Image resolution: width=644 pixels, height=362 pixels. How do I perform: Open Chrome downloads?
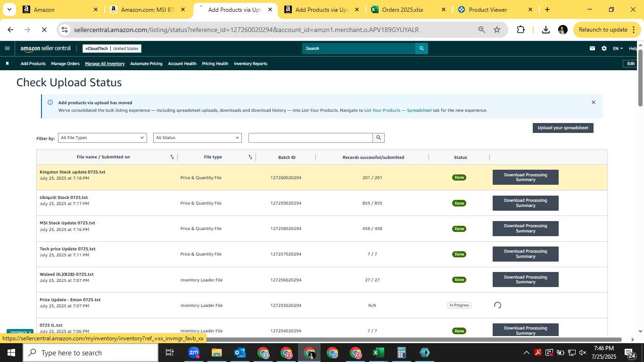(545, 30)
